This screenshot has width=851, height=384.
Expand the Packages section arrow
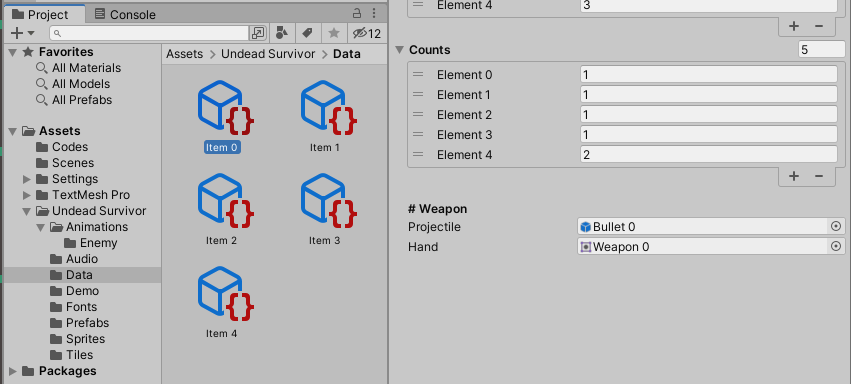coord(13,371)
